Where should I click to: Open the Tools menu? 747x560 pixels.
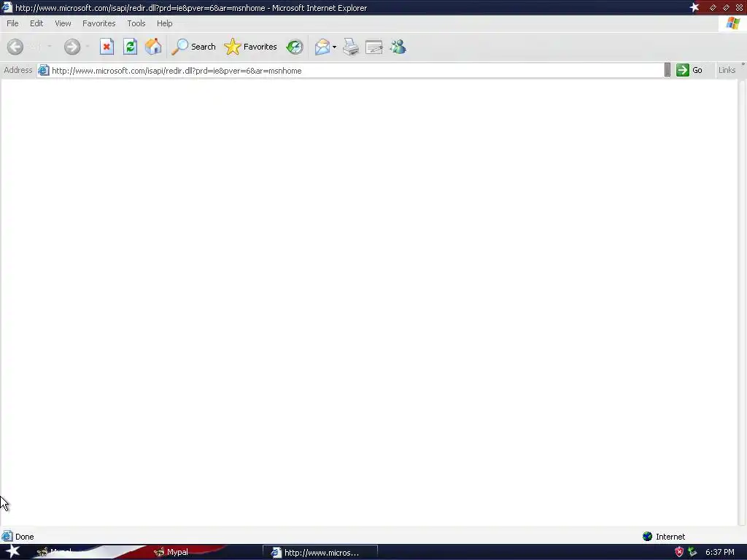(x=136, y=23)
